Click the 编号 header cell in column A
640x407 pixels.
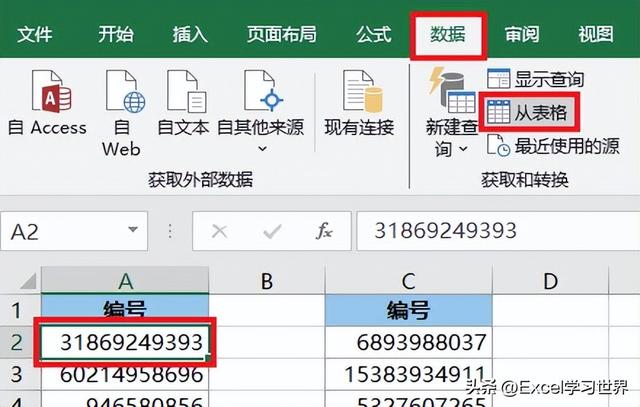[x=125, y=310]
